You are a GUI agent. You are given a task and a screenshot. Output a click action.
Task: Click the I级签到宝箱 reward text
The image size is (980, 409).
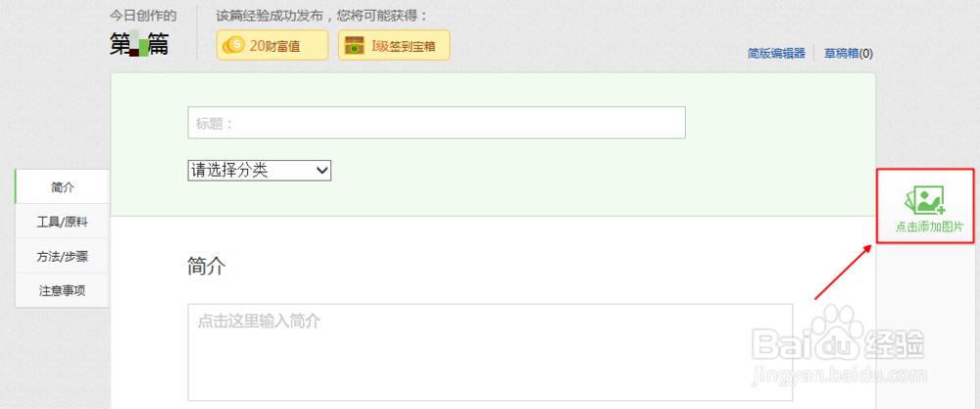[x=403, y=46]
